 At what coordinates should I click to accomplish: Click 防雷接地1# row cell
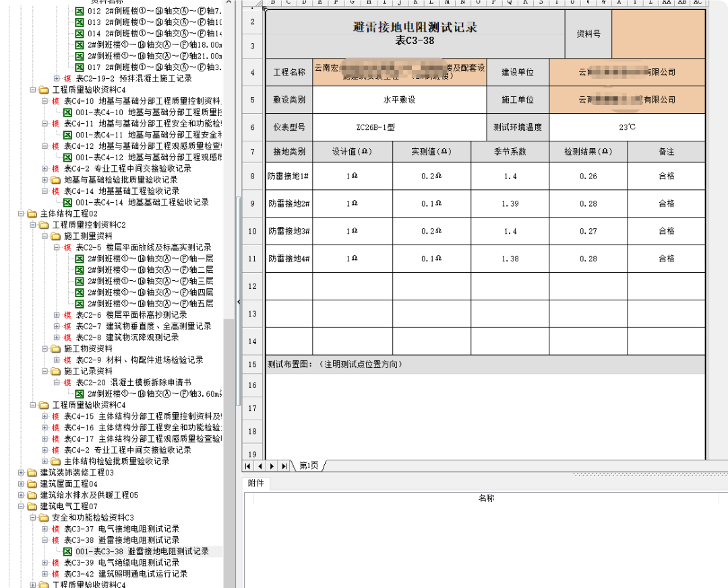(289, 176)
